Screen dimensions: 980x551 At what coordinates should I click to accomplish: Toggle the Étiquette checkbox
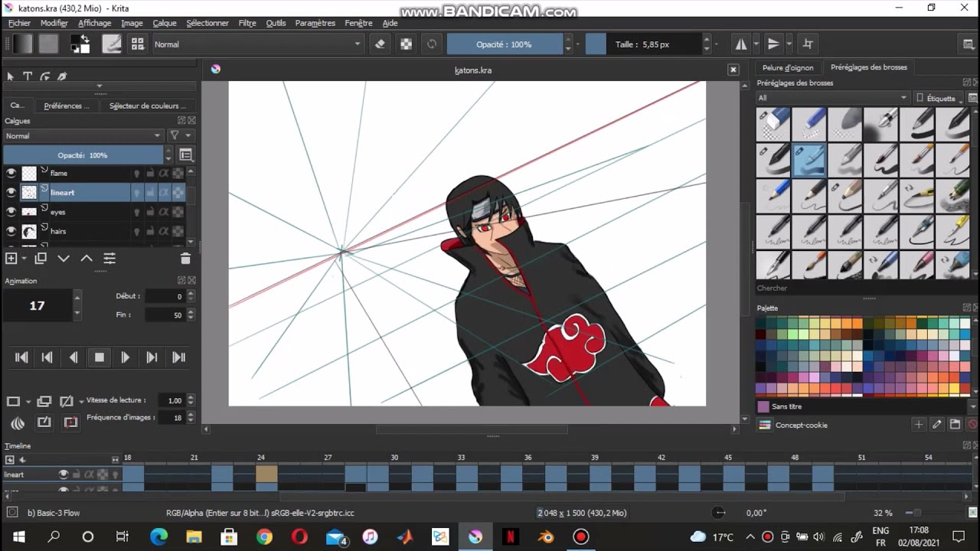coord(920,98)
